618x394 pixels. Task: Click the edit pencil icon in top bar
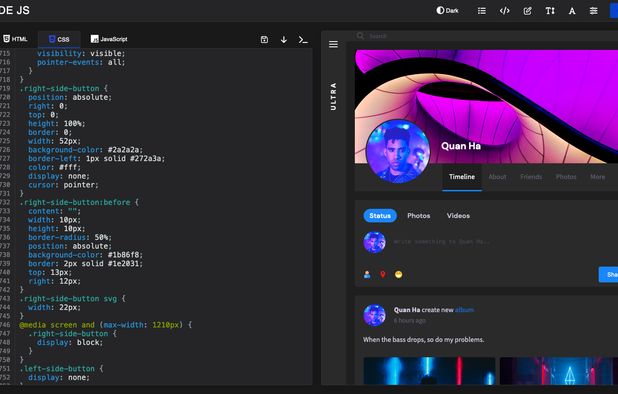tap(527, 11)
